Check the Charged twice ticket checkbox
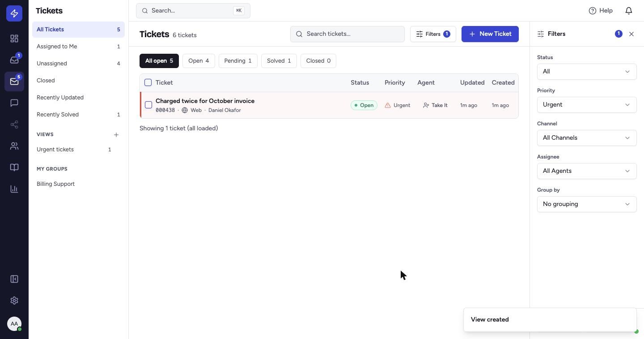 (x=148, y=105)
